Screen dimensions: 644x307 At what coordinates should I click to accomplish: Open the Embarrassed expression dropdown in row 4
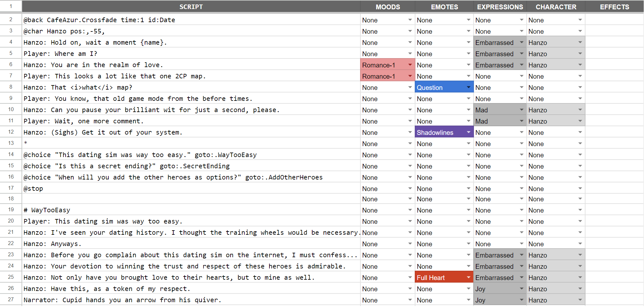[522, 42]
